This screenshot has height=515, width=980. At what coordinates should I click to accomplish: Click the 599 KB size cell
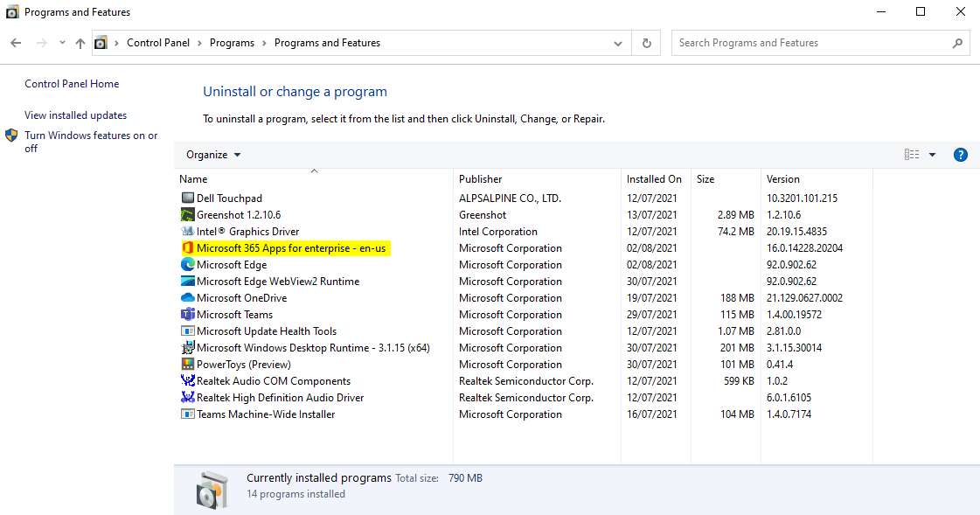tap(739, 381)
